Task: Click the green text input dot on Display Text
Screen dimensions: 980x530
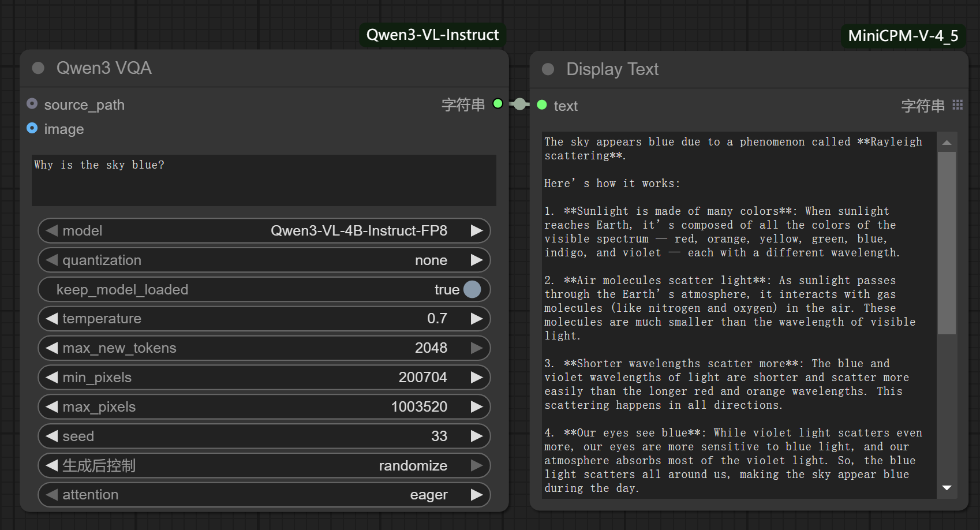Action: pos(541,106)
